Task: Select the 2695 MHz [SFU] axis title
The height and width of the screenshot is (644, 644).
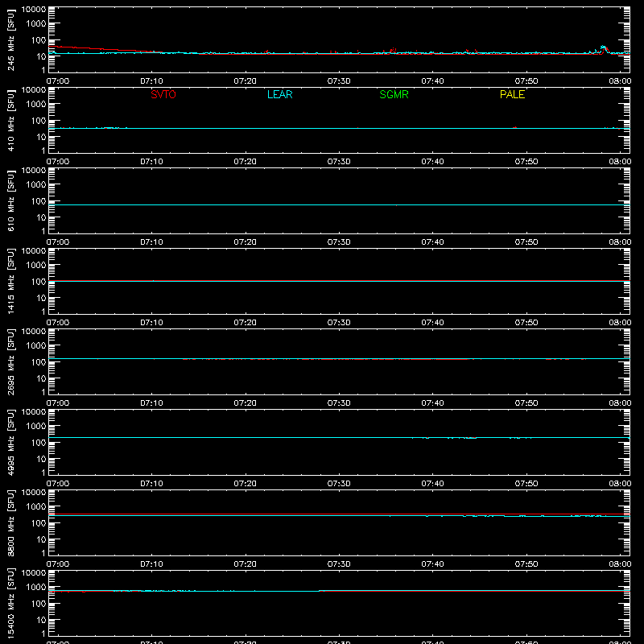Action: click(x=10, y=362)
